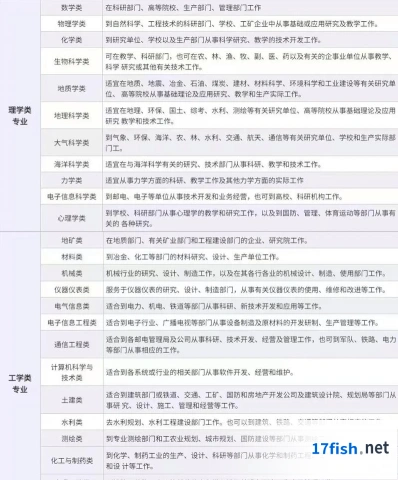398x480 pixels.
Task: Select the 力学类 cell
Action: point(72,180)
